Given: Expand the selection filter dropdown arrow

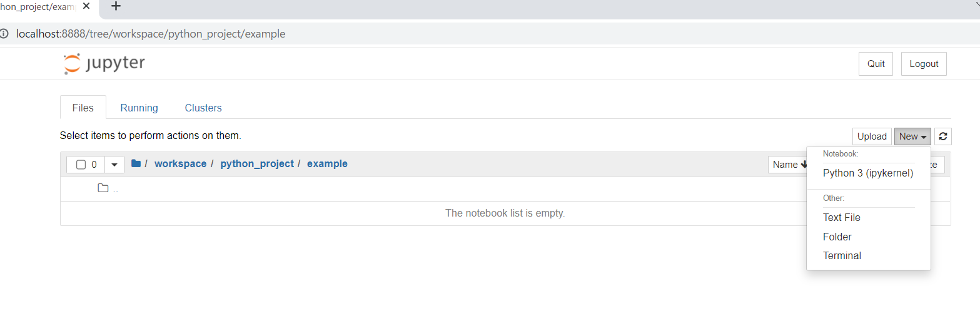Looking at the screenshot, I should click(x=114, y=165).
